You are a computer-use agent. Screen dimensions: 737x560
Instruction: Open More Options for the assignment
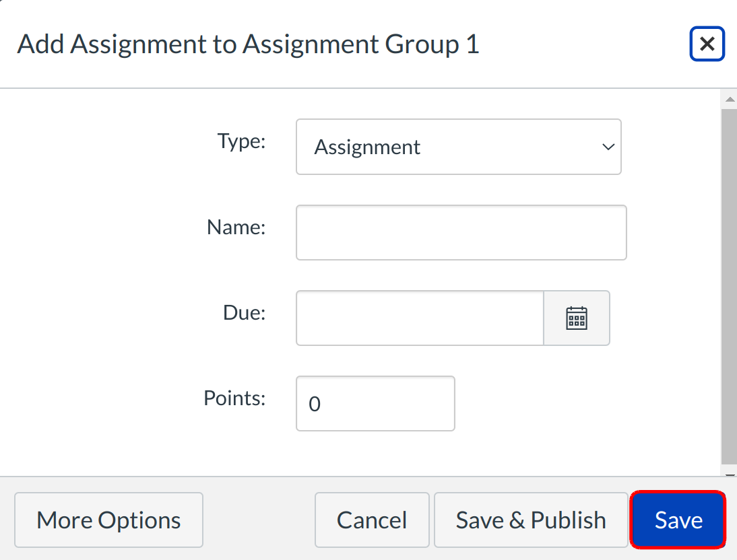pos(108,520)
